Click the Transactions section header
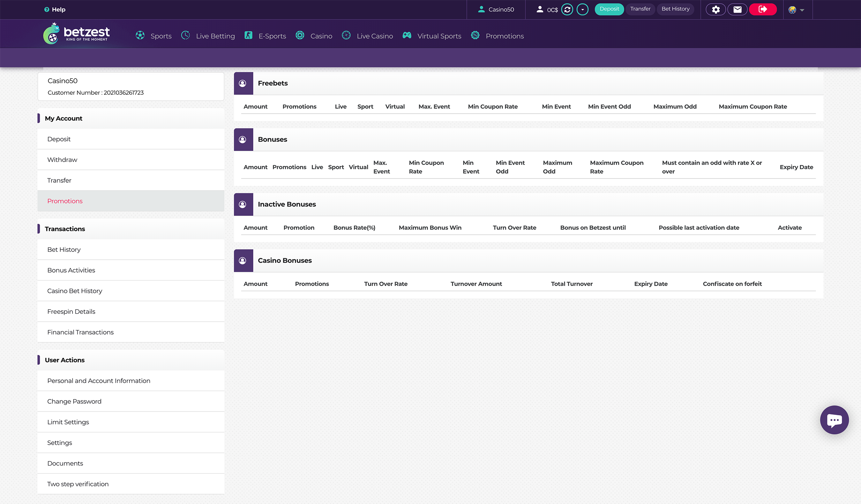Image resolution: width=861 pixels, height=504 pixels. point(131,229)
